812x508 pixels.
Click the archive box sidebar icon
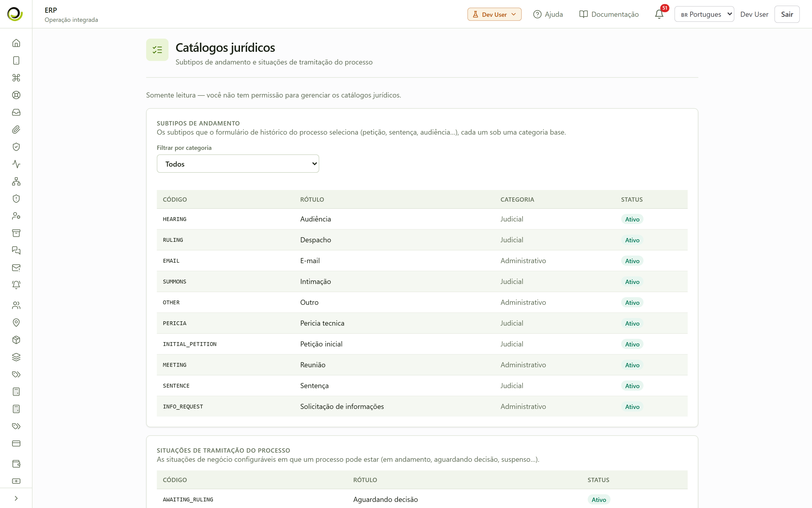click(x=16, y=233)
